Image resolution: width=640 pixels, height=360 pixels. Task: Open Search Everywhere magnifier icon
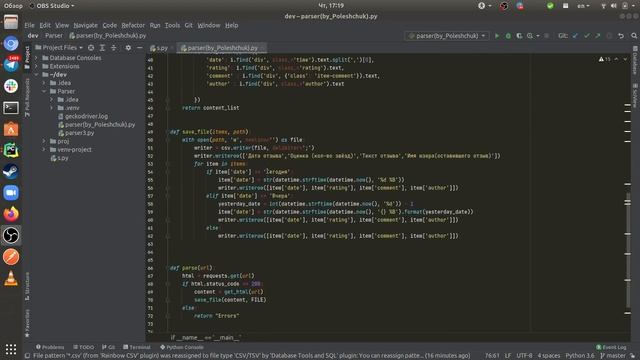(634, 36)
